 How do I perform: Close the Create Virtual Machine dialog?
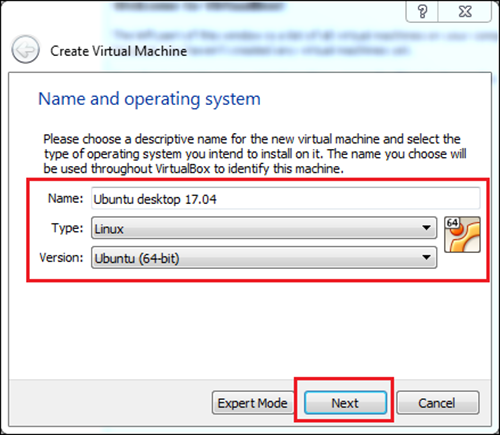pyautogui.click(x=465, y=12)
